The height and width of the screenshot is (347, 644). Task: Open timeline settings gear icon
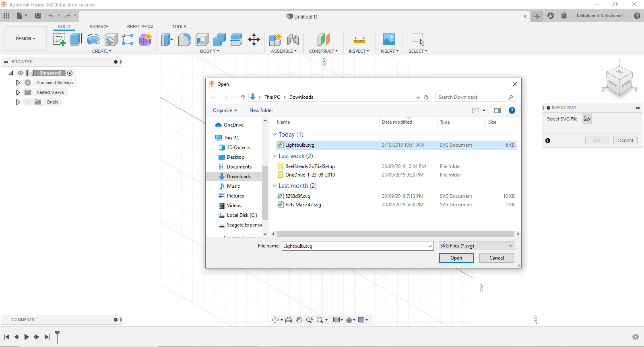tap(636, 337)
